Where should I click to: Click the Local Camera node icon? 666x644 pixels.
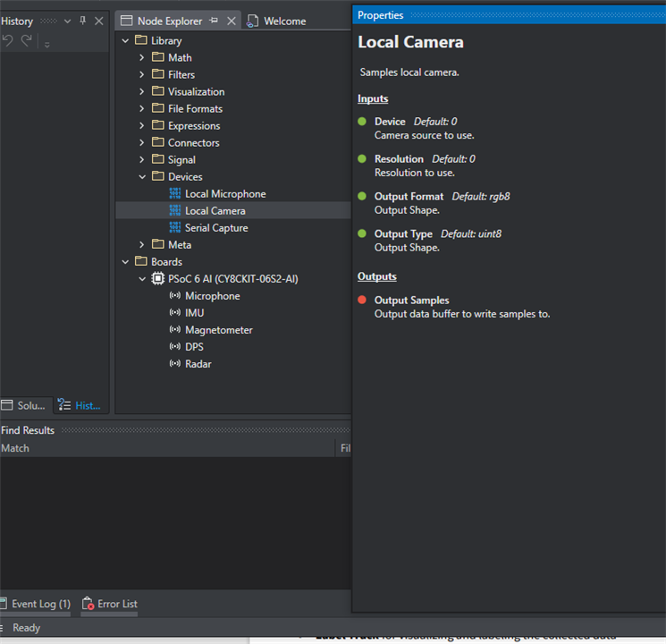pos(175,210)
